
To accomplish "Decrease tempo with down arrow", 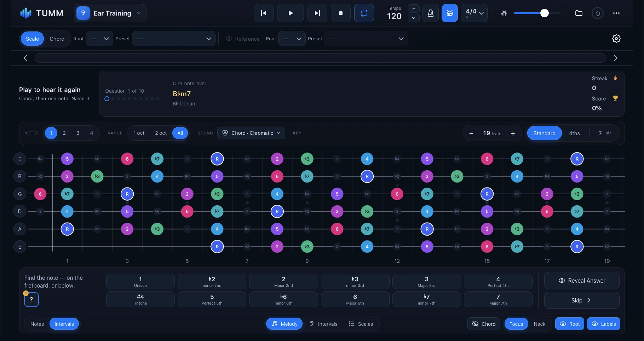I will click(x=414, y=18).
